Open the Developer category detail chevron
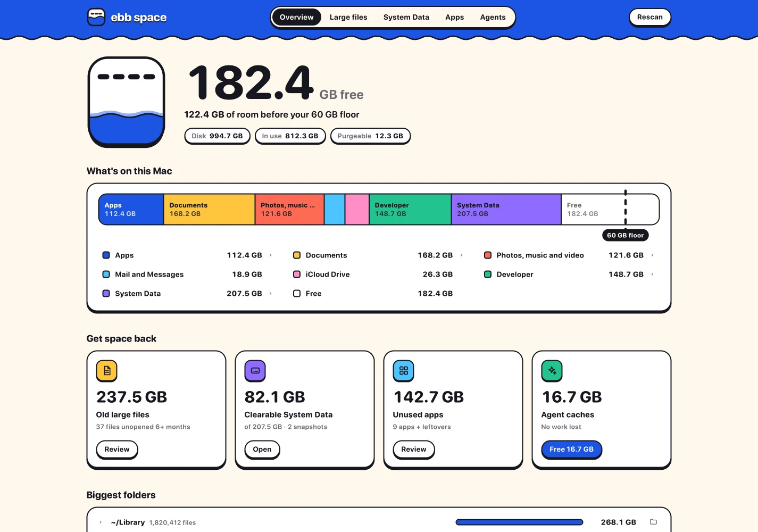This screenshot has height=532, width=758. point(652,275)
